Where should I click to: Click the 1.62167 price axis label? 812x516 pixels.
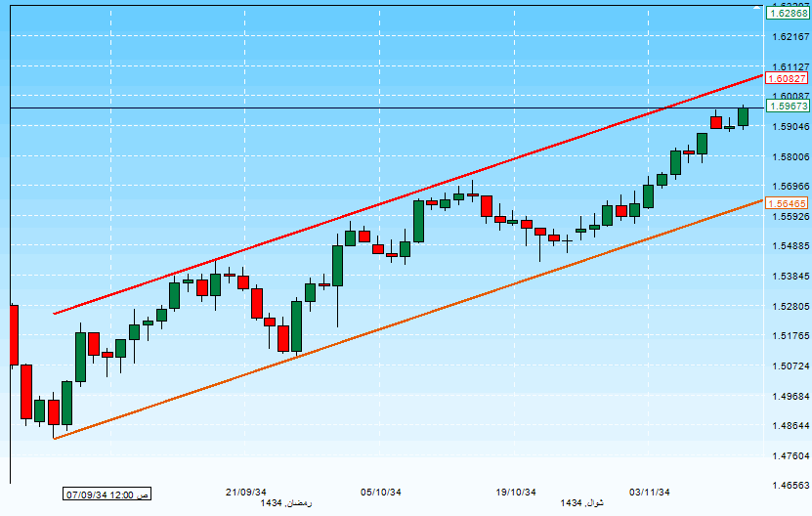click(791, 37)
